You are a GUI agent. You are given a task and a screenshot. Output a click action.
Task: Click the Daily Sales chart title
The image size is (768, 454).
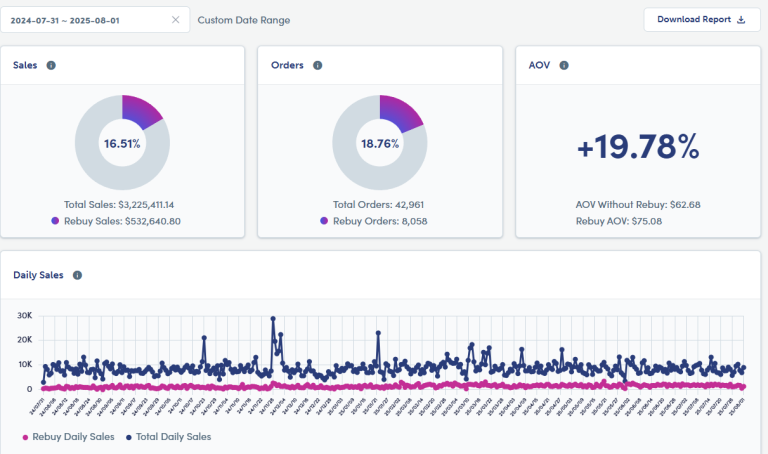(x=38, y=275)
